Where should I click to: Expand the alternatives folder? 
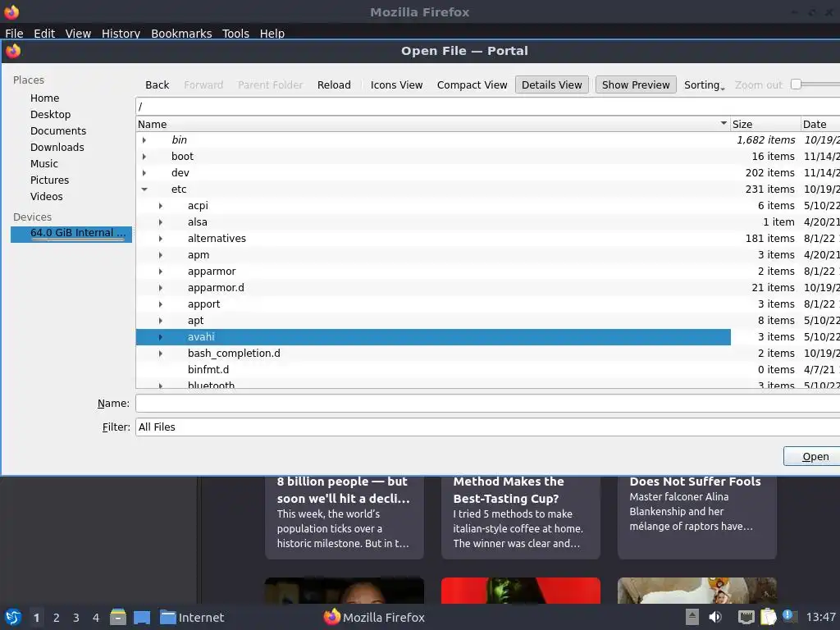point(160,239)
